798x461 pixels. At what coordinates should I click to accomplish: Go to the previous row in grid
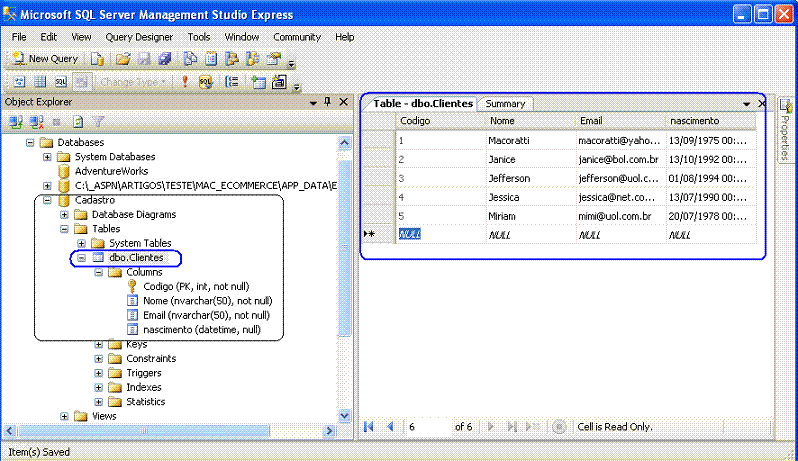tap(390, 426)
